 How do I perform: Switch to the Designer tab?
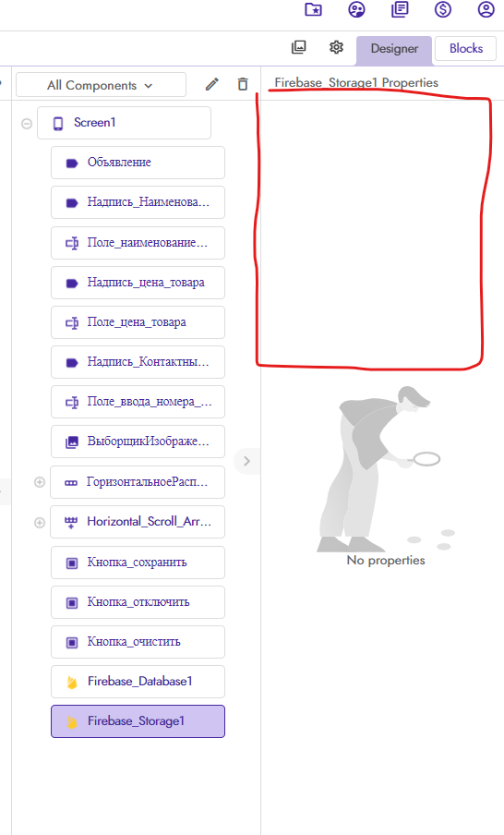(394, 50)
